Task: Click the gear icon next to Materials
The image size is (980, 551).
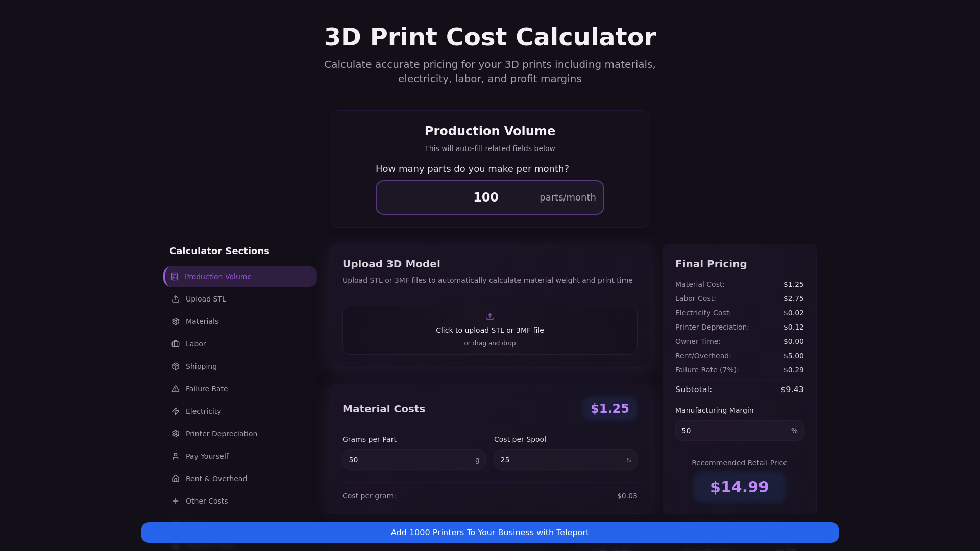Action: [x=176, y=321]
